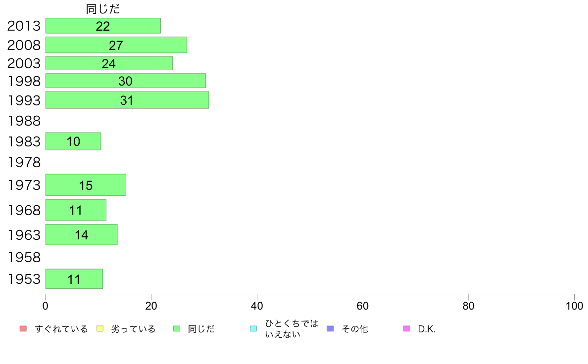Click the 100 tick on x-axis

[574, 306]
